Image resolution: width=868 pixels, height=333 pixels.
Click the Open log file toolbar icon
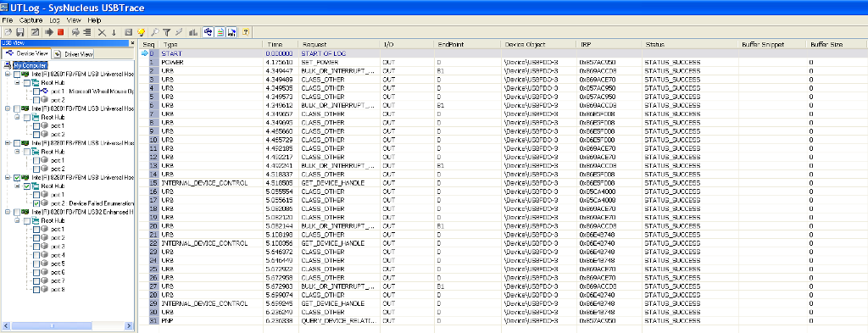(8, 32)
